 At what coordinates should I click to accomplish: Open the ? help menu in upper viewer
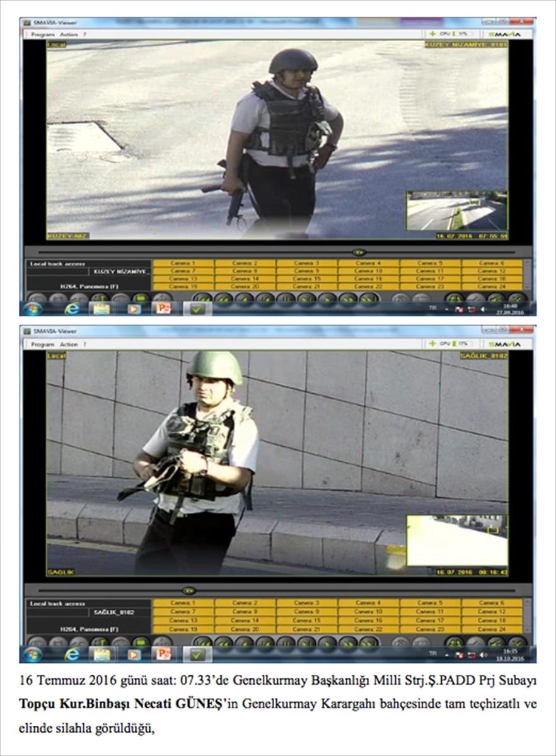click(x=84, y=35)
